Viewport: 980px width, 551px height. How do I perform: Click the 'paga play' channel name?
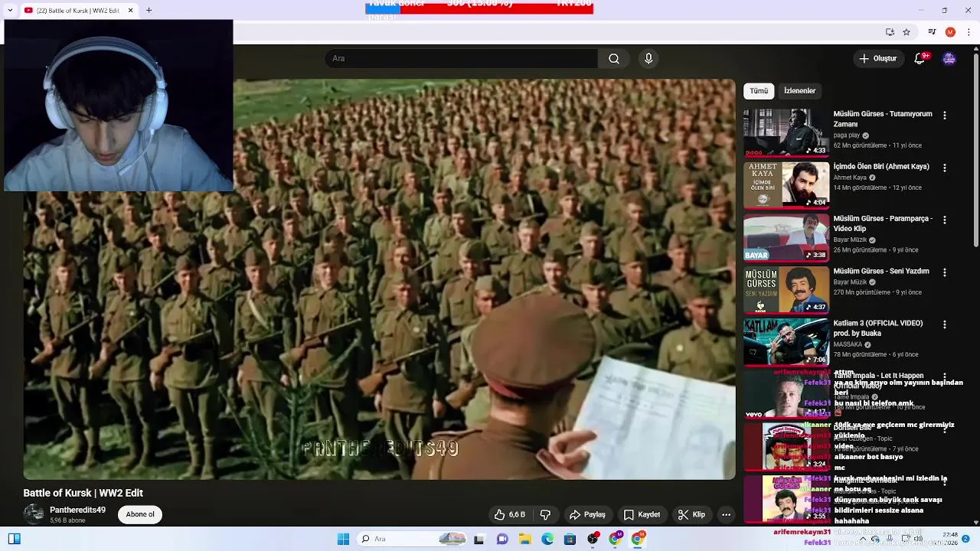pyautogui.click(x=847, y=135)
